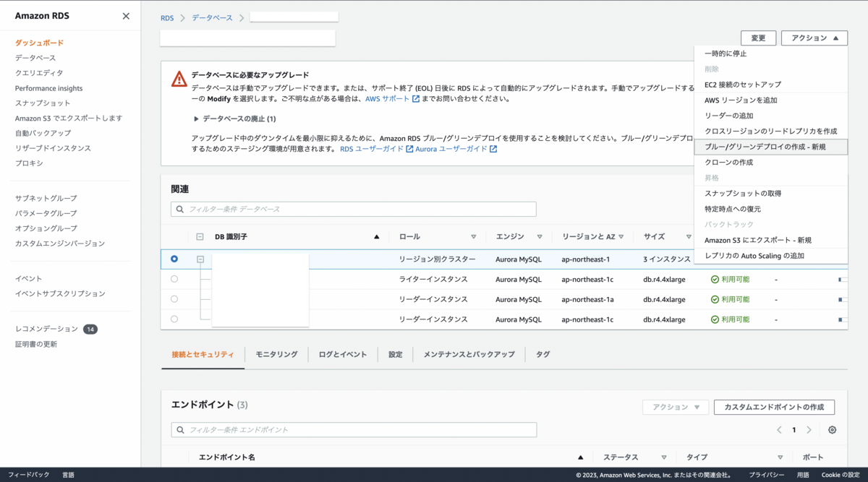This screenshot has height=482, width=868.
Task: Open the AWS サポート link
Action: [x=387, y=99]
